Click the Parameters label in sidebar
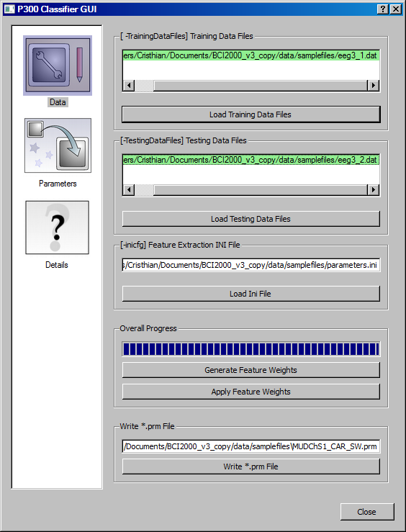The image size is (406, 532). 58,184
